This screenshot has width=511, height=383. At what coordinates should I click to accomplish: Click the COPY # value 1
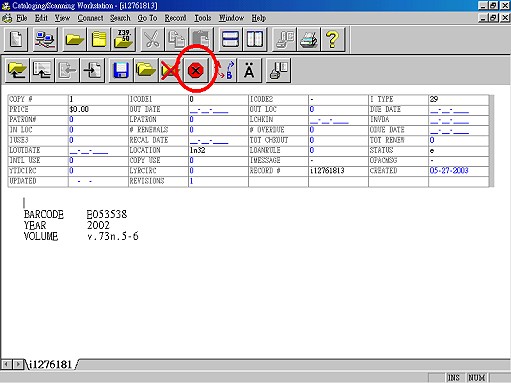(71, 99)
